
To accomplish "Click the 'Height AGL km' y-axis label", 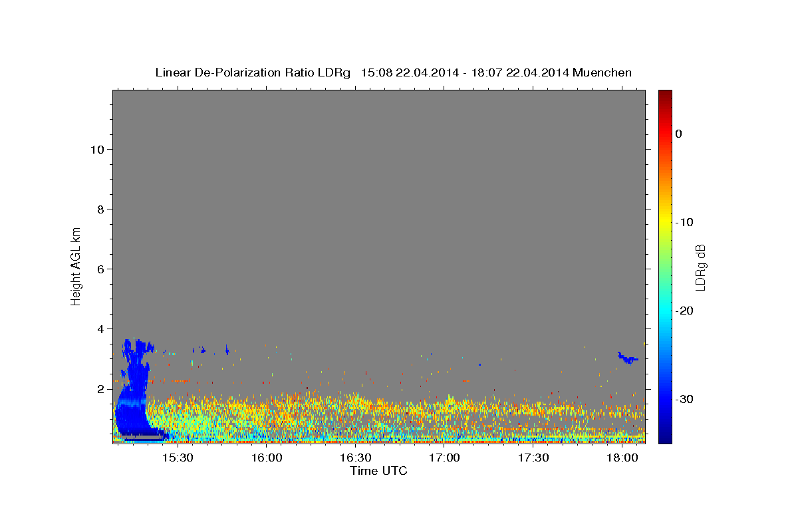I will click(x=76, y=266).
